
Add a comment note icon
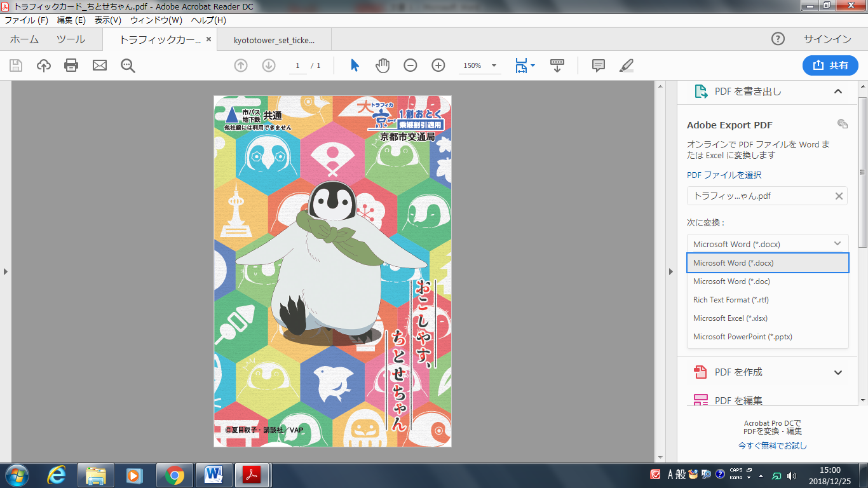click(598, 65)
